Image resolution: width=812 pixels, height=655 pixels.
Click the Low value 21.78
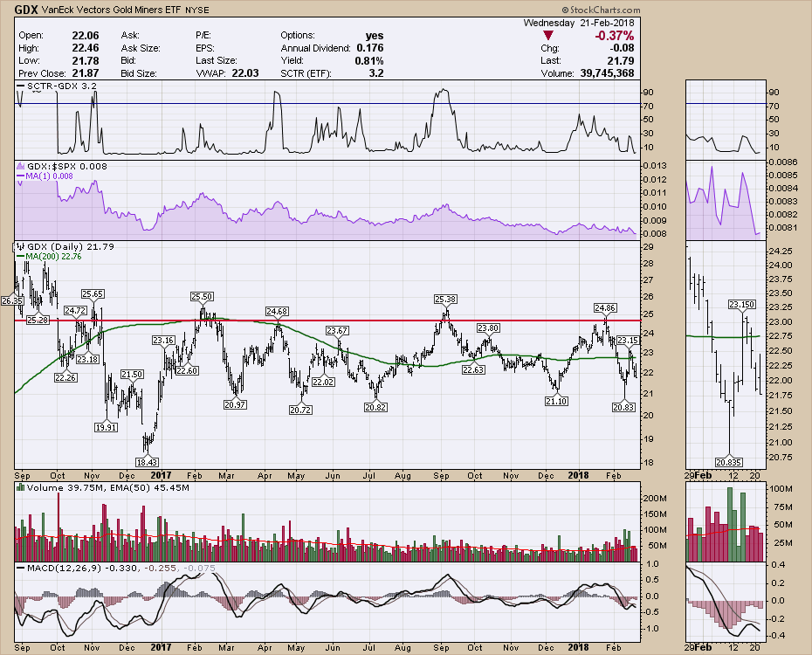[x=86, y=60]
